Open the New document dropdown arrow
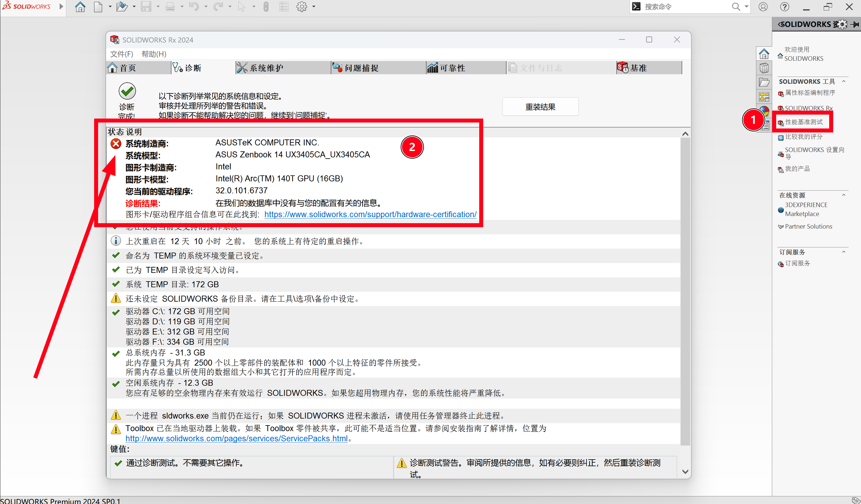Viewport: 861px width, 504px height. click(x=110, y=7)
